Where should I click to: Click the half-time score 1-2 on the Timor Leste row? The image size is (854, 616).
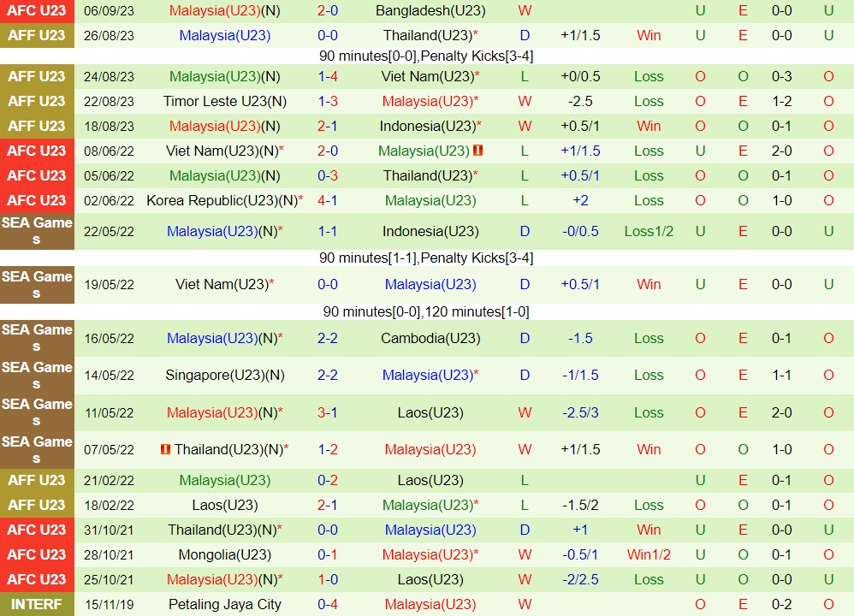[x=781, y=101]
